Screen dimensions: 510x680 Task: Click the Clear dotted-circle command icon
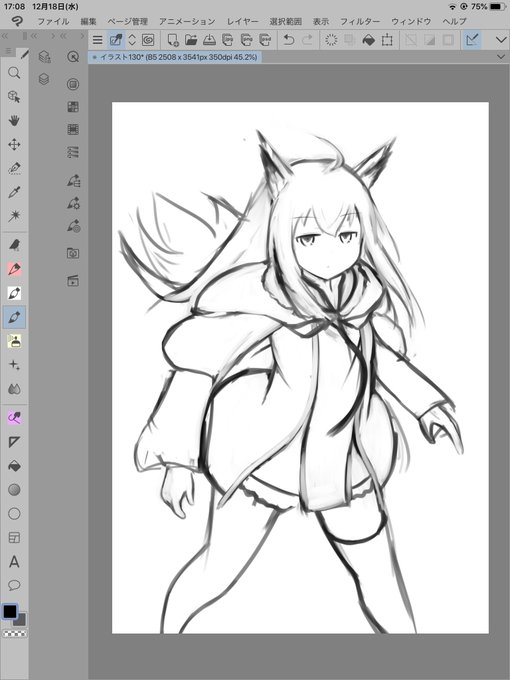click(331, 40)
